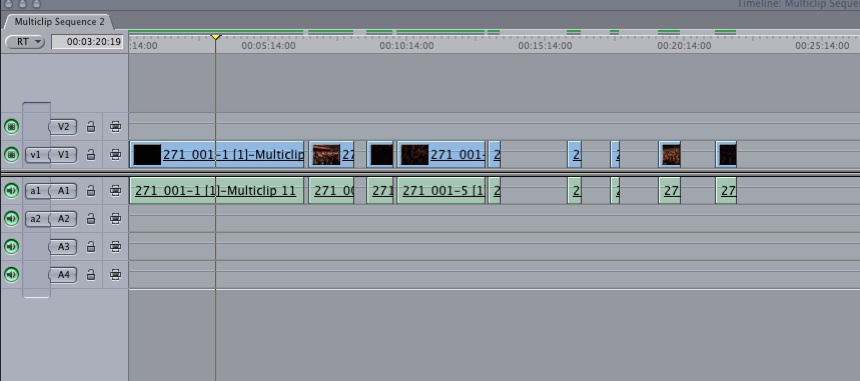Jump to 00:25:14:00 on the ruler

click(822, 46)
